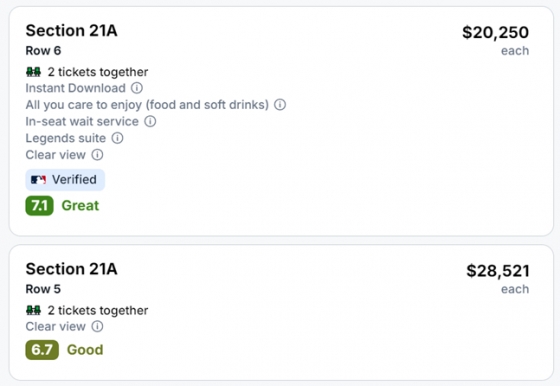Click Section 21A heading for Row 6
Viewport: 560px width, 386px height.
(71, 31)
